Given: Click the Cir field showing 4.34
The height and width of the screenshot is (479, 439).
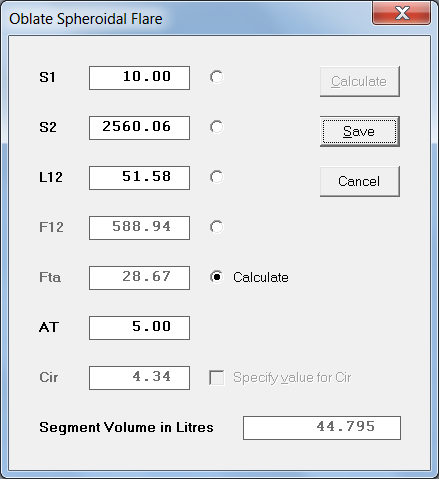Looking at the screenshot, I should tap(139, 378).
